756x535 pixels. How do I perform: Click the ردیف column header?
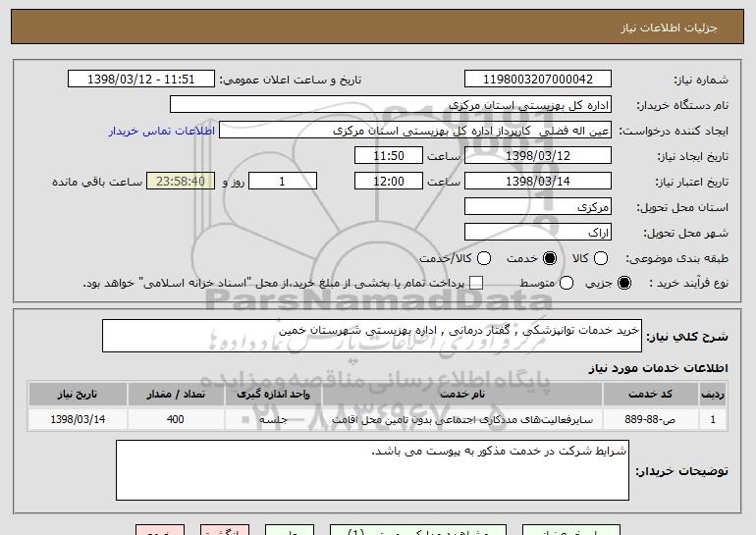[x=713, y=395]
